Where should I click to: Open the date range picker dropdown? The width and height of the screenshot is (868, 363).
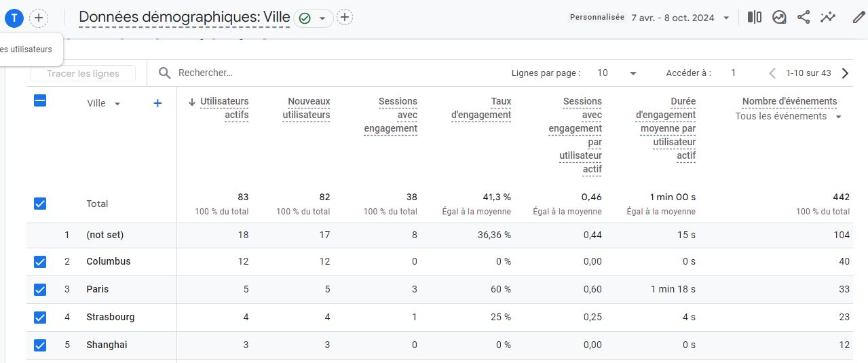726,18
